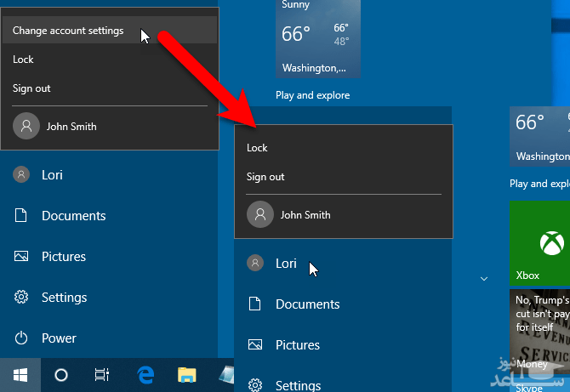Select Sign out in the popup the red arrow points to
This screenshot has height=392, width=570.
point(265,177)
